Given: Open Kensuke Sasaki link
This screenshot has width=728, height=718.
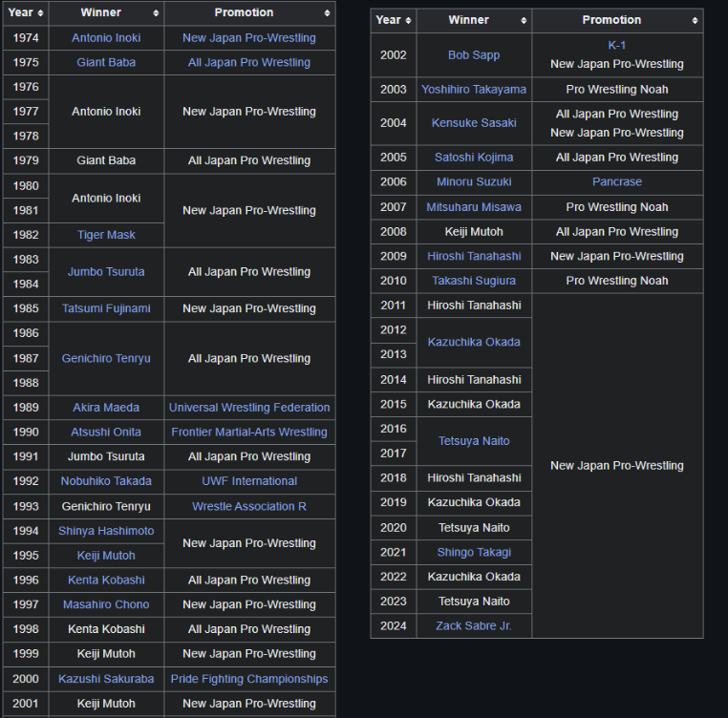Looking at the screenshot, I should click(474, 123).
